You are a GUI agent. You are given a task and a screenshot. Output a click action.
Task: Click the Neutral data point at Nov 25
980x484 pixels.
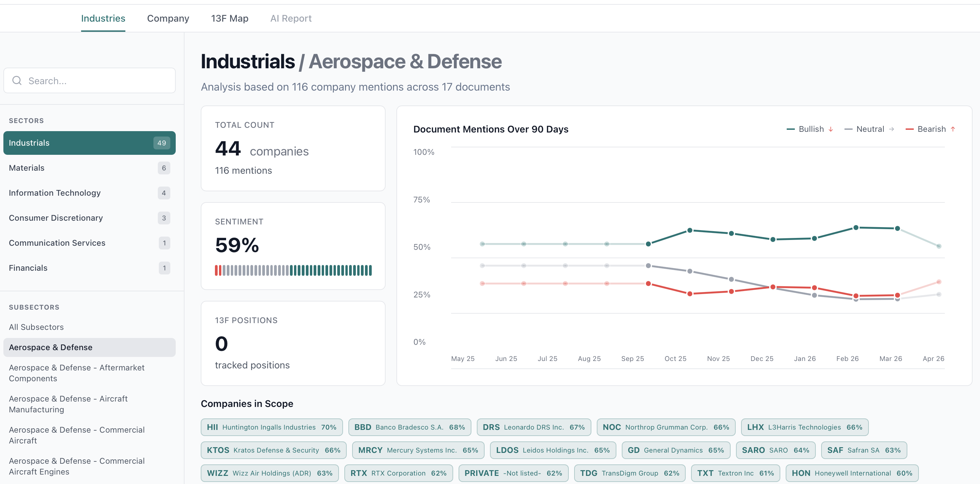[x=731, y=279]
